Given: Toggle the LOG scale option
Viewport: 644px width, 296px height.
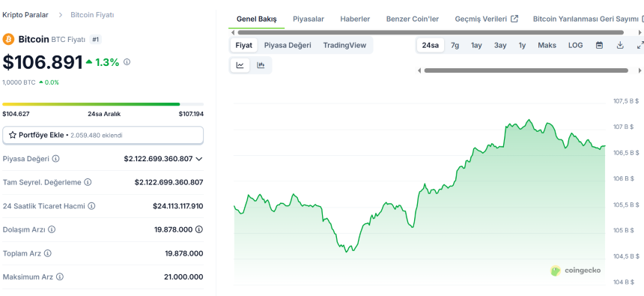Looking at the screenshot, I should tap(575, 45).
